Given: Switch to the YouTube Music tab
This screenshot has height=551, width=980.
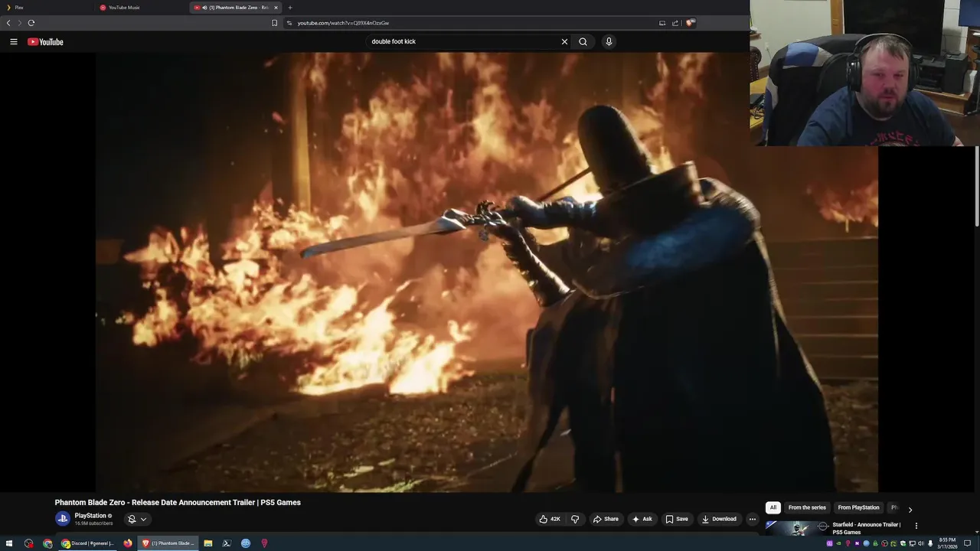Looking at the screenshot, I should [140, 8].
